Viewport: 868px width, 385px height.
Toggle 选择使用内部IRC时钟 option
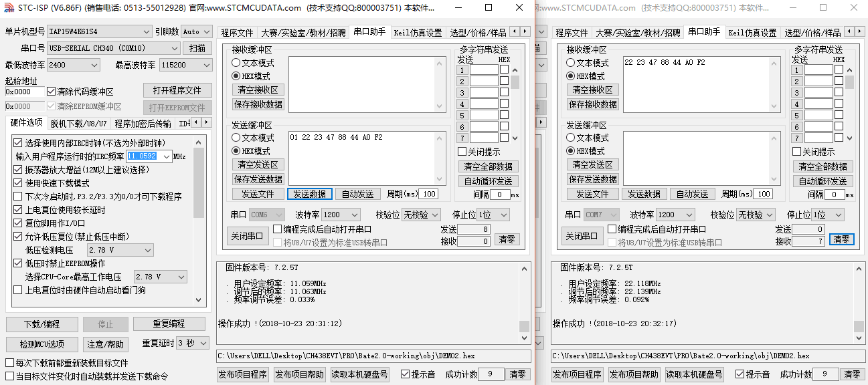pyautogui.click(x=18, y=142)
